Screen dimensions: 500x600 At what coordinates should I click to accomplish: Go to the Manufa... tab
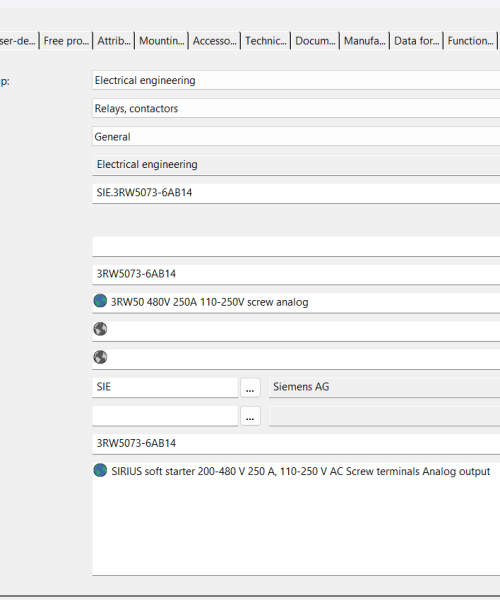[x=365, y=41]
